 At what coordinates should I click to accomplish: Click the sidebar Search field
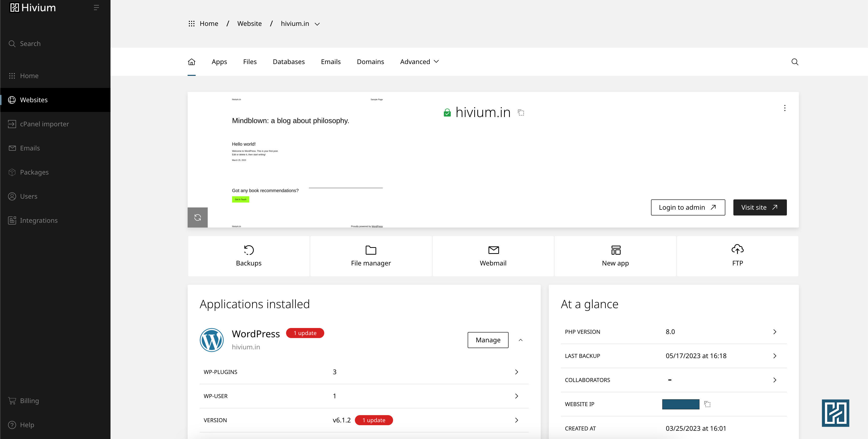click(x=30, y=44)
